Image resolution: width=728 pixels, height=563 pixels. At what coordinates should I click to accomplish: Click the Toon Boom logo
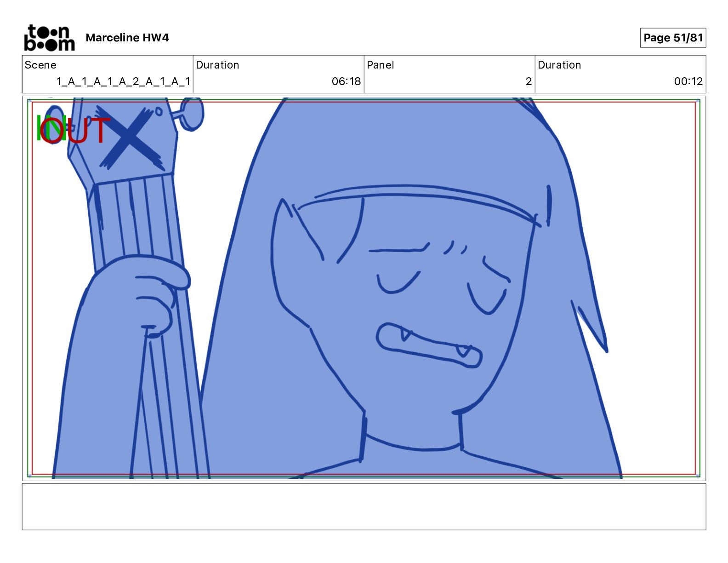(x=49, y=38)
